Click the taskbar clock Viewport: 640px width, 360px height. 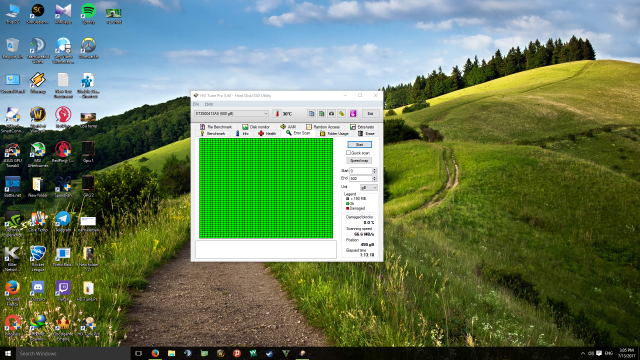click(x=627, y=353)
